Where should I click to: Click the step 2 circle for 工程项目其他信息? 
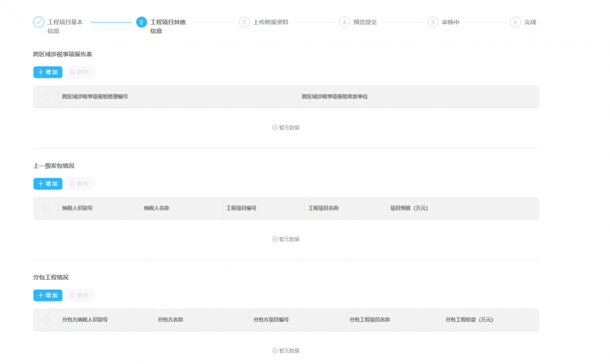pos(142,22)
